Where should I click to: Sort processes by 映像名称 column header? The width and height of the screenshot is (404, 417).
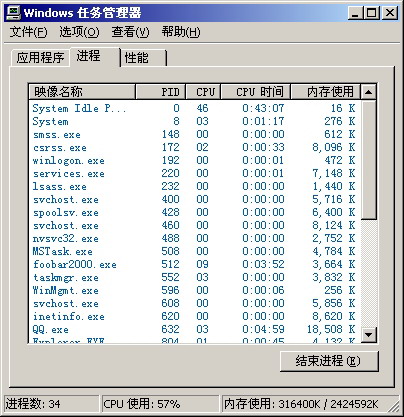click(x=82, y=92)
